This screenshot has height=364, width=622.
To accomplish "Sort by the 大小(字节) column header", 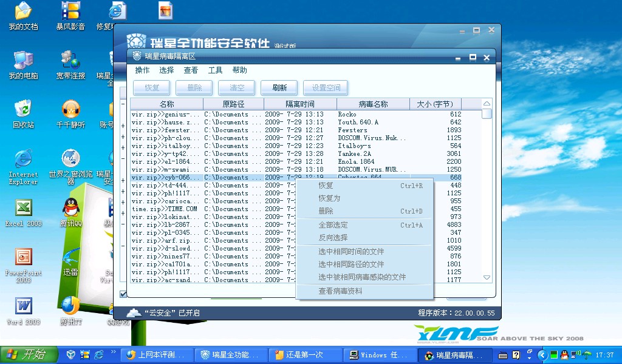I will tap(435, 104).
